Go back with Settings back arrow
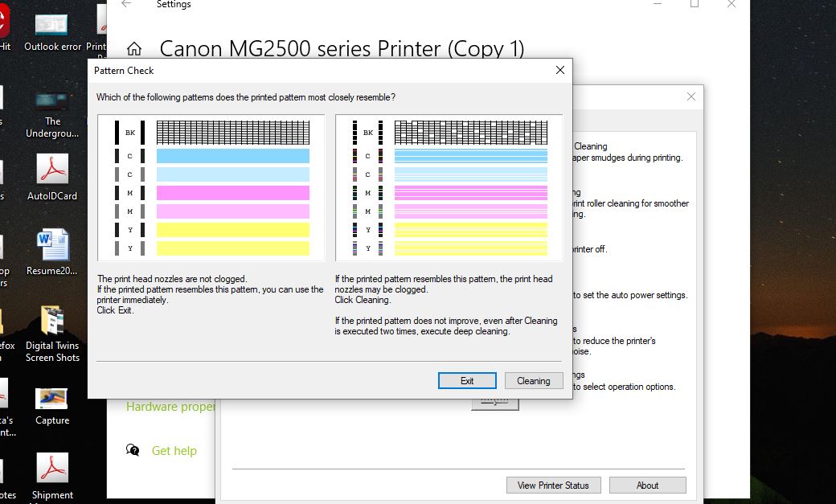 [126, 5]
